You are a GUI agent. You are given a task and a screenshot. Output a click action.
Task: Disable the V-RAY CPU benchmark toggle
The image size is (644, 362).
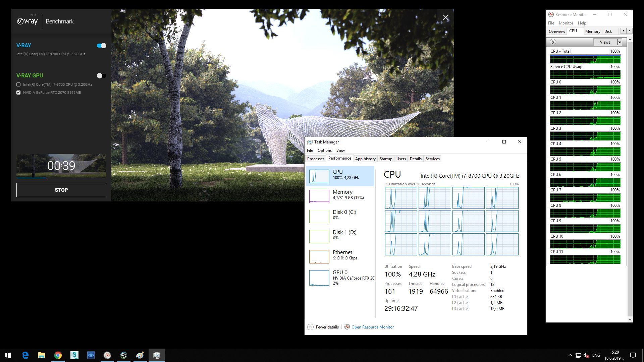[102, 45]
